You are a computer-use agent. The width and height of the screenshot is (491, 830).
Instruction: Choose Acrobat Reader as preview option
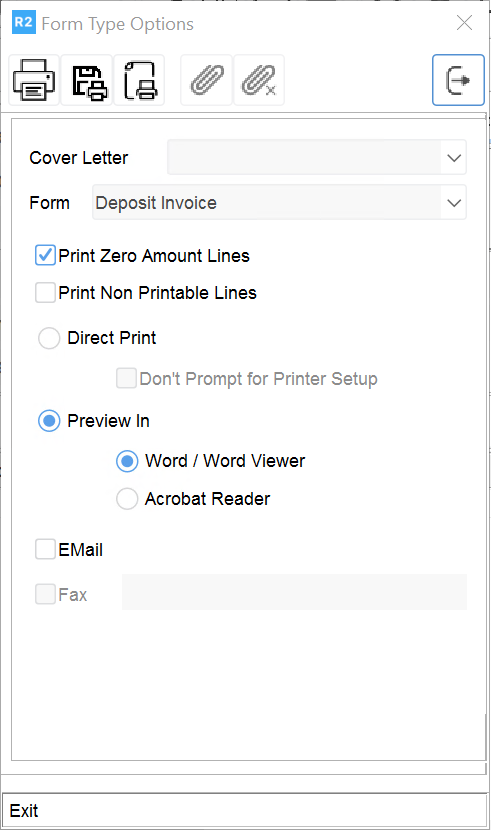pyautogui.click(x=127, y=499)
